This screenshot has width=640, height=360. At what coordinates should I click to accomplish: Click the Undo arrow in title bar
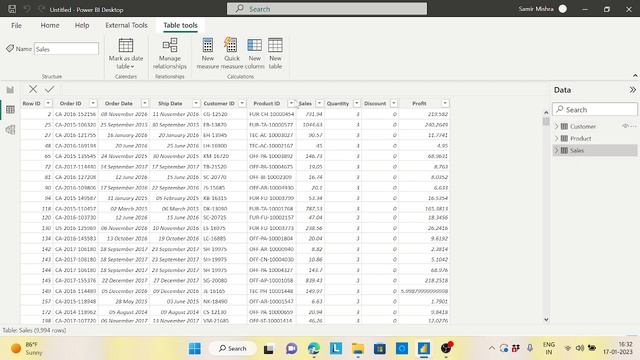click(27, 9)
